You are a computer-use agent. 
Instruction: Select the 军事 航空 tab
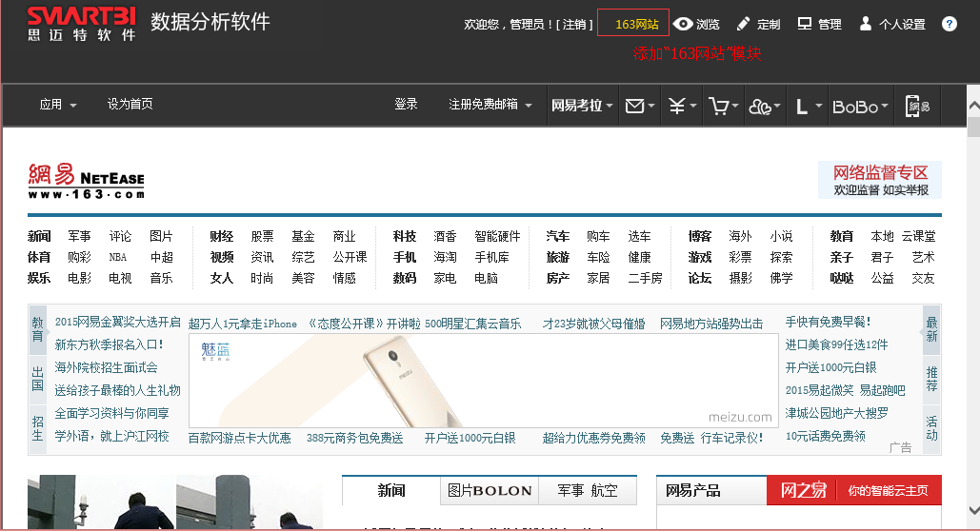coord(588,490)
